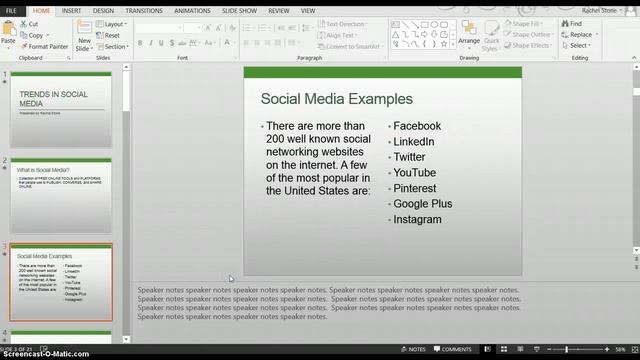Open Clipboard group dialog launcher
Screen dimensions: 640x360
[69, 58]
